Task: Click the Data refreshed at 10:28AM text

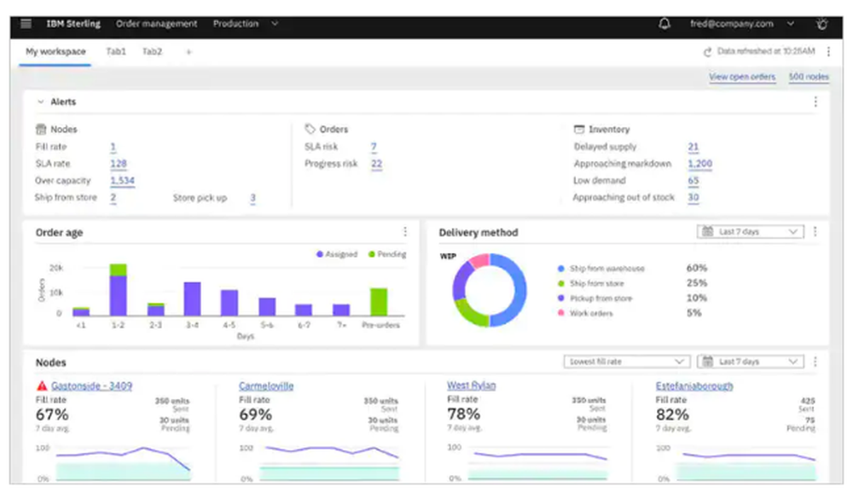Action: (766, 52)
